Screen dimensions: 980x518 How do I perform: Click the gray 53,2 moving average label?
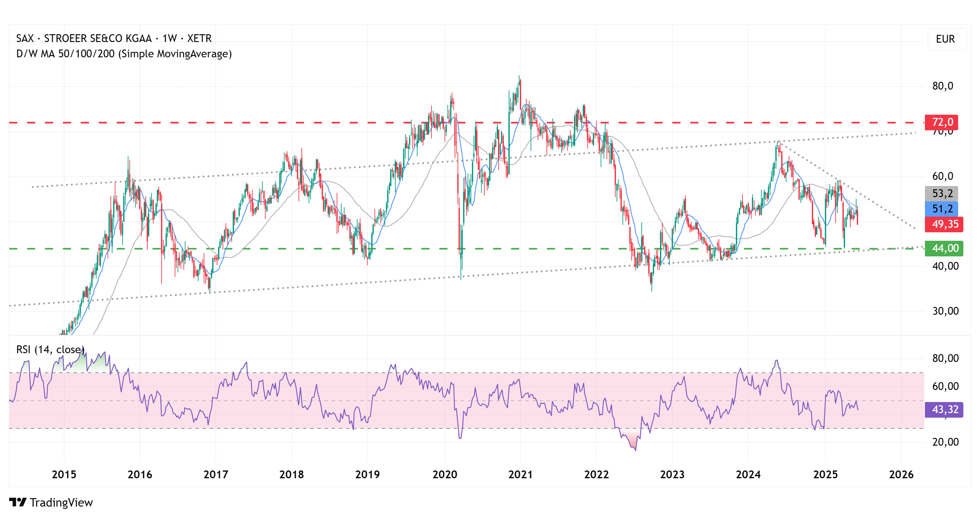pyautogui.click(x=942, y=194)
